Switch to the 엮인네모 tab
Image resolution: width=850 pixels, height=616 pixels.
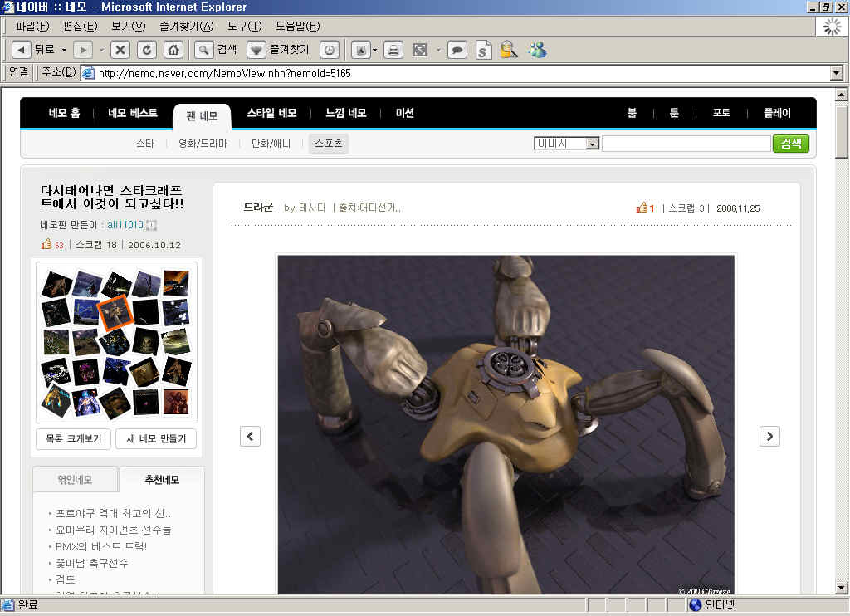tap(75, 479)
